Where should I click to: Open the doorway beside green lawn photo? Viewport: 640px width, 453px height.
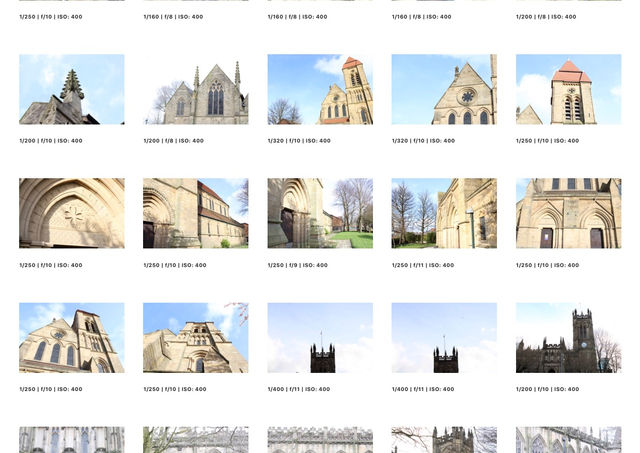click(320, 213)
